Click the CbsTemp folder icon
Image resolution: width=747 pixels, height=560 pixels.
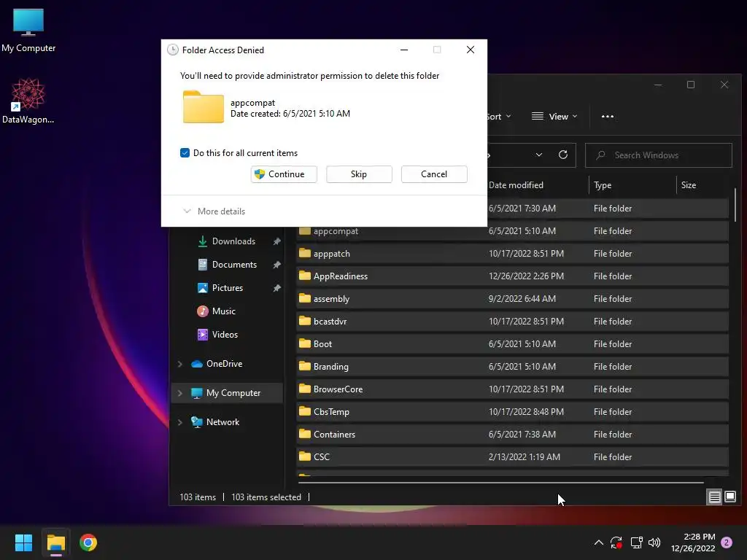pyautogui.click(x=305, y=411)
